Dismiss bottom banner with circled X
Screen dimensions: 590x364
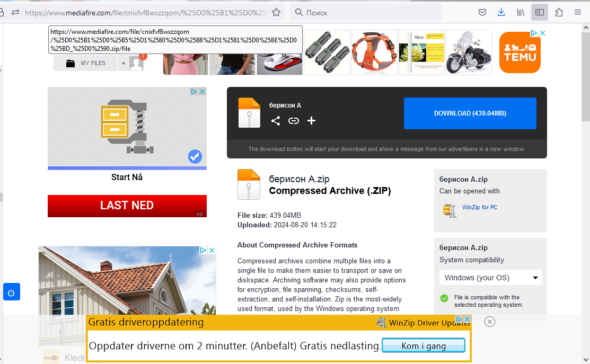click(489, 322)
